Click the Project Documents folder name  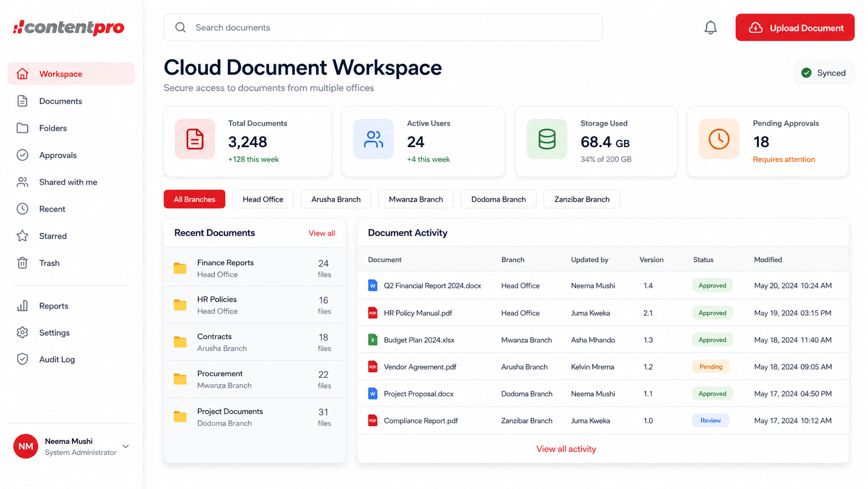(230, 412)
